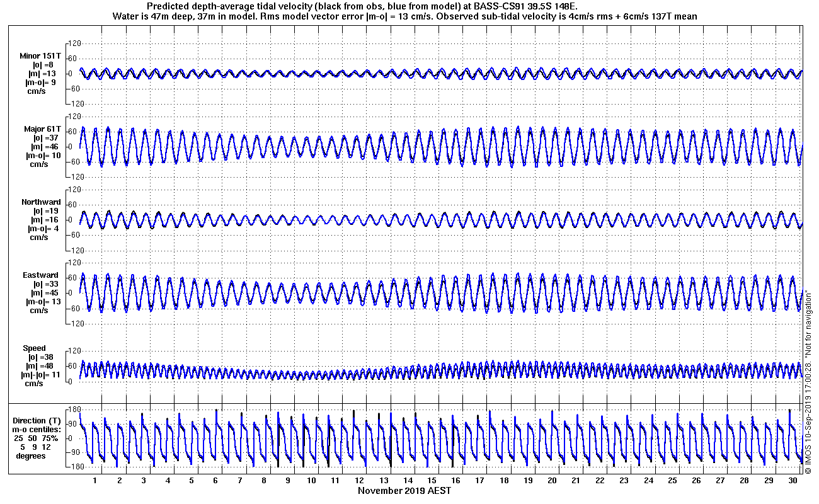
Task: Click day '21' on the date axis
Action: pyautogui.click(x=576, y=481)
